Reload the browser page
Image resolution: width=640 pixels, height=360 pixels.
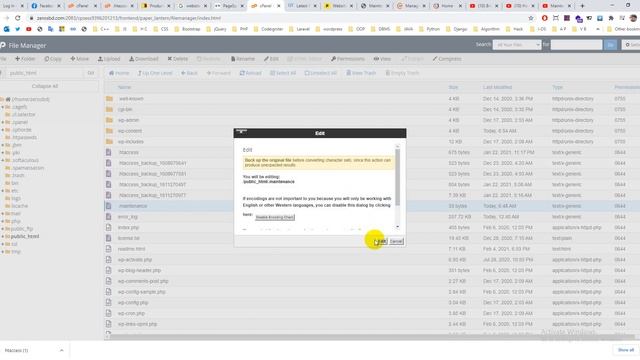pyautogui.click(x=17, y=18)
